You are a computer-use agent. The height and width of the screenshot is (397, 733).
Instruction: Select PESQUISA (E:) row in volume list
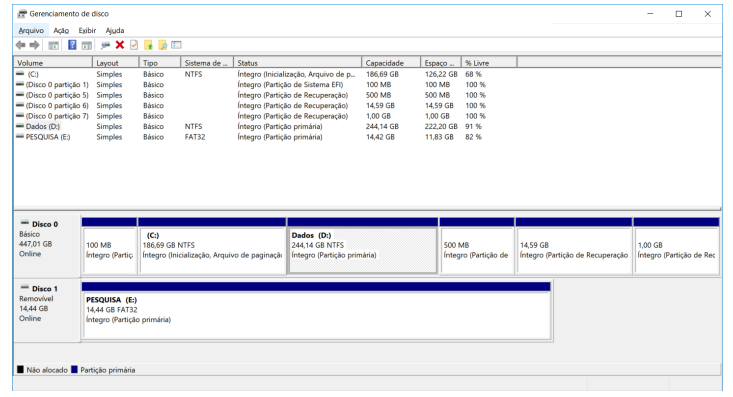249,137
